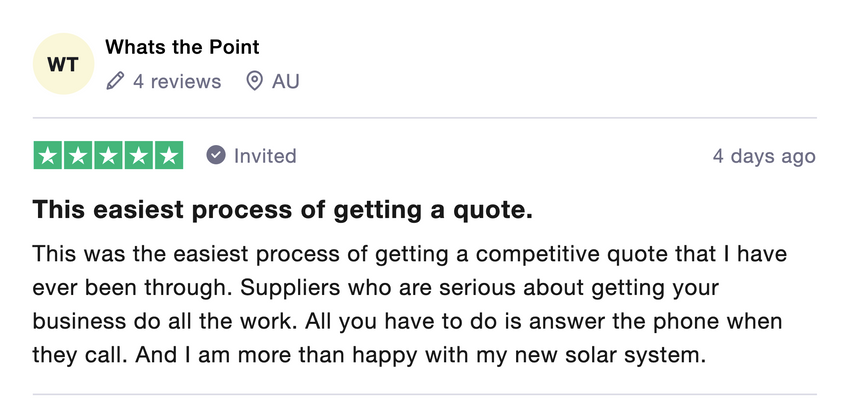Click the Invited label text
849x408 pixels.
click(x=265, y=156)
